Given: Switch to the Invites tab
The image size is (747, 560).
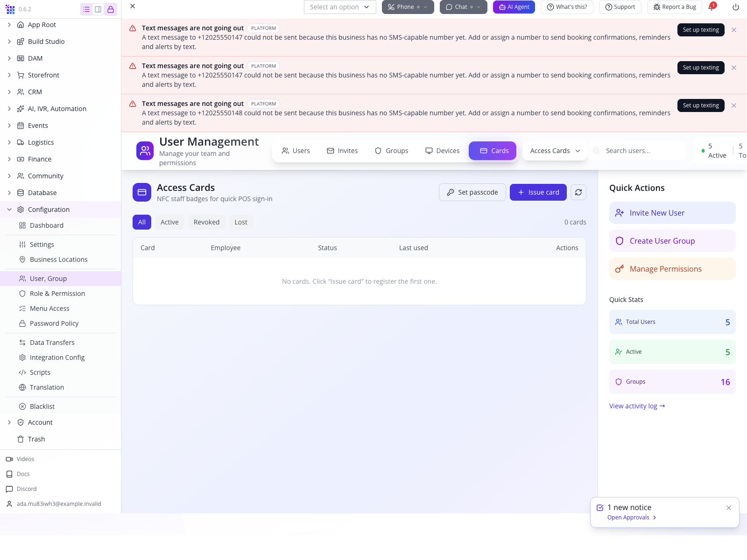Looking at the screenshot, I should click(x=342, y=151).
